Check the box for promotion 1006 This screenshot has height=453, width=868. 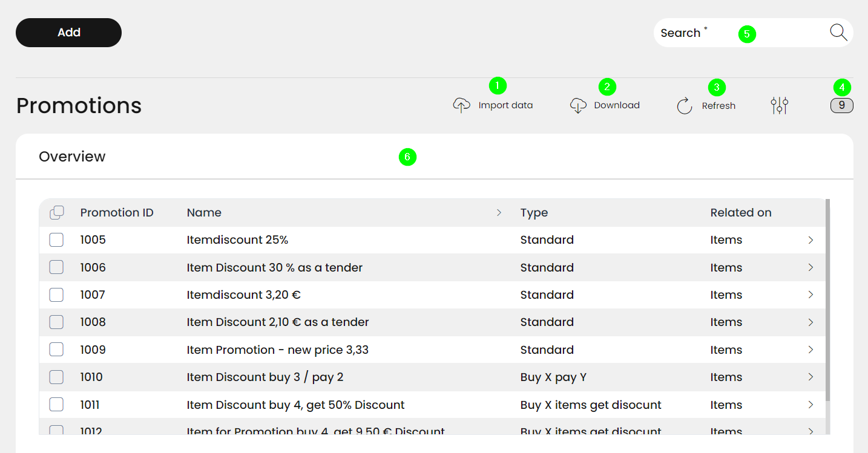56,267
